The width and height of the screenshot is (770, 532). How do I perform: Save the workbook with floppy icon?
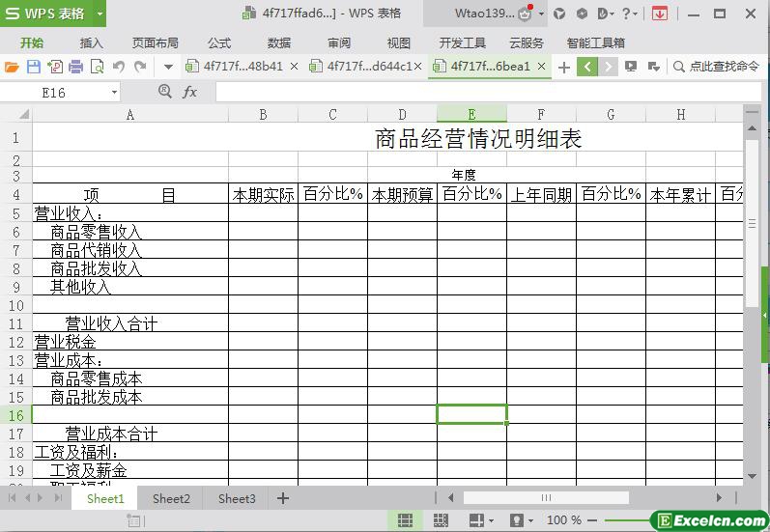(x=34, y=67)
